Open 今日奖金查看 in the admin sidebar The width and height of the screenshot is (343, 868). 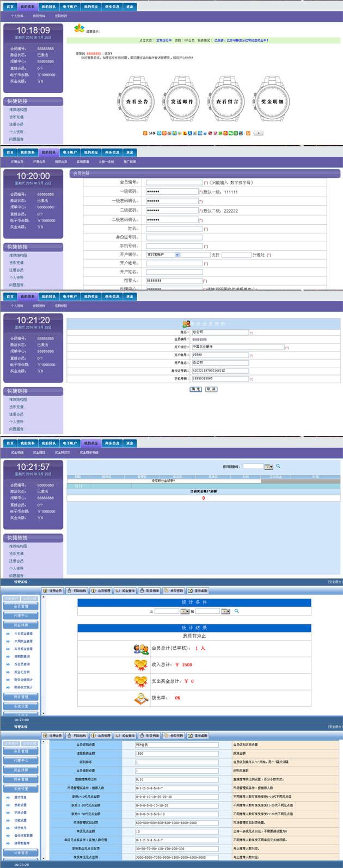pyautogui.click(x=23, y=633)
